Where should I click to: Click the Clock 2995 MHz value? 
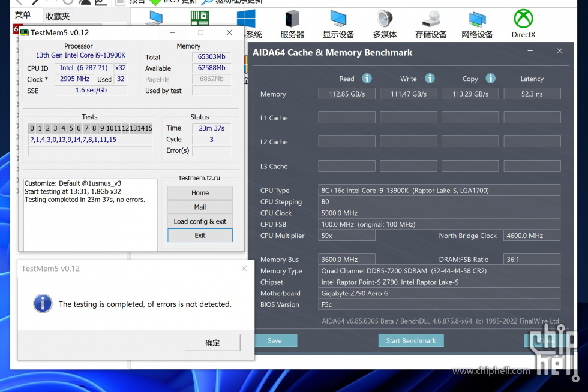coord(74,79)
